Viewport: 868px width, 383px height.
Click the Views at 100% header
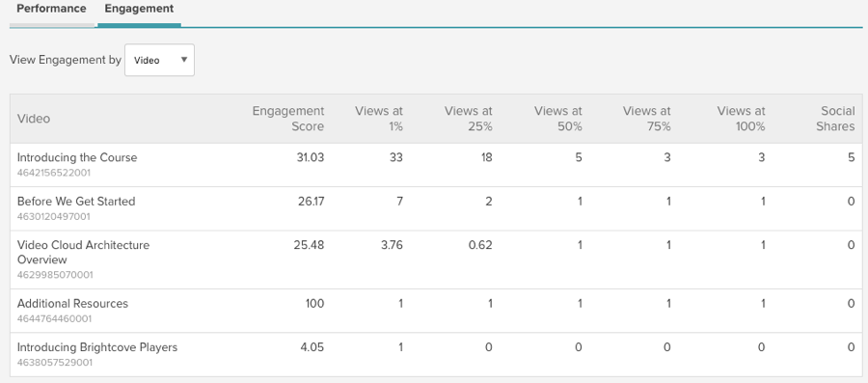pyautogui.click(x=742, y=119)
